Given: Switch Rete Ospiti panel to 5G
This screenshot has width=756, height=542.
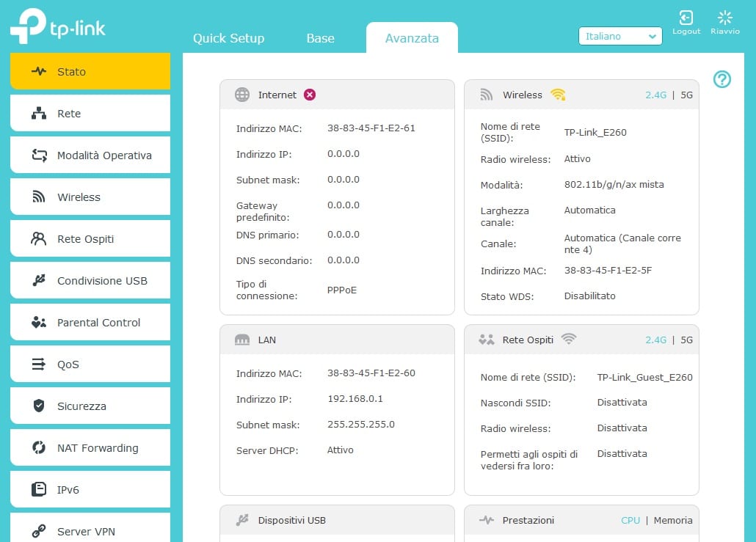Looking at the screenshot, I should [x=686, y=340].
